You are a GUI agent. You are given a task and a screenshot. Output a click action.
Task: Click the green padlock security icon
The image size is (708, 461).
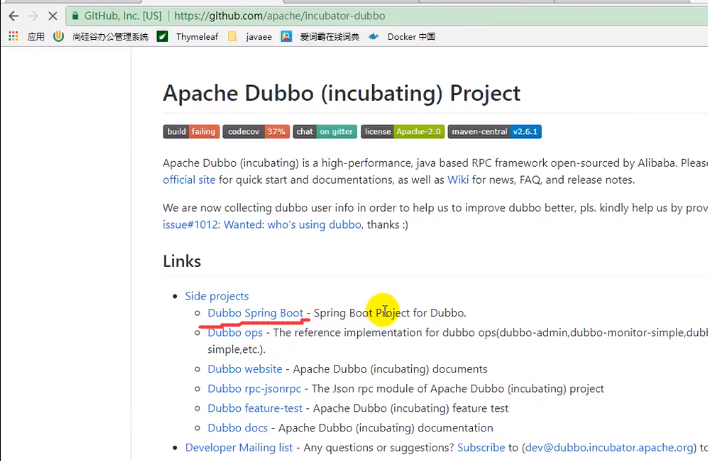[x=75, y=16]
